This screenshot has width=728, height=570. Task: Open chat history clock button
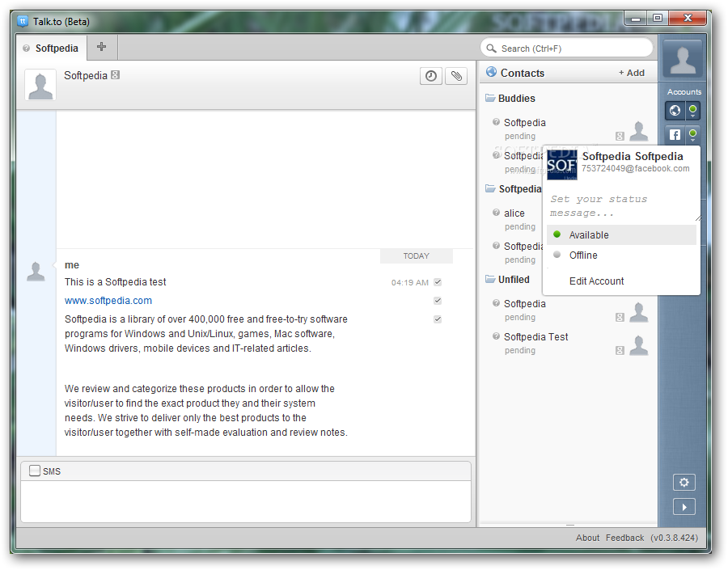click(x=431, y=76)
